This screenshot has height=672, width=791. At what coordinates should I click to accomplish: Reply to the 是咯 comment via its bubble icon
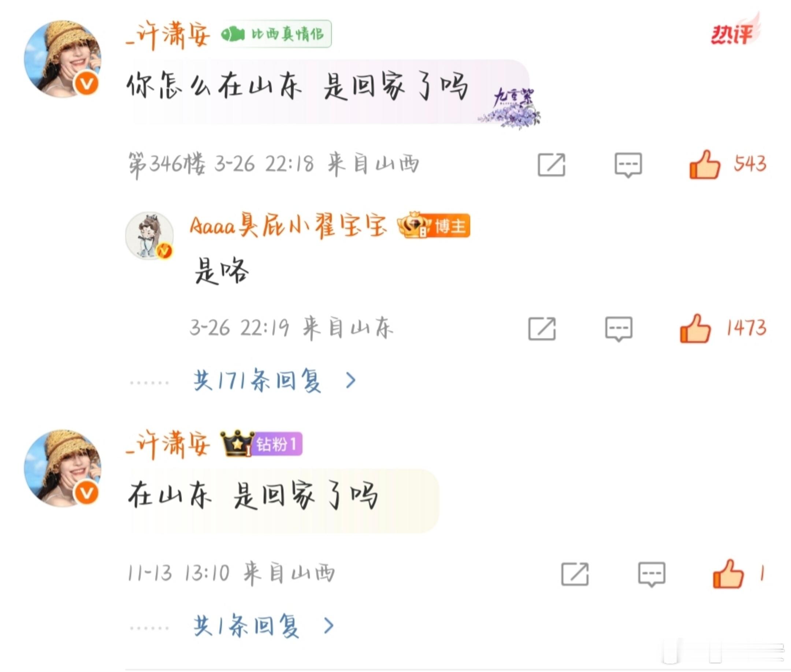point(618,329)
